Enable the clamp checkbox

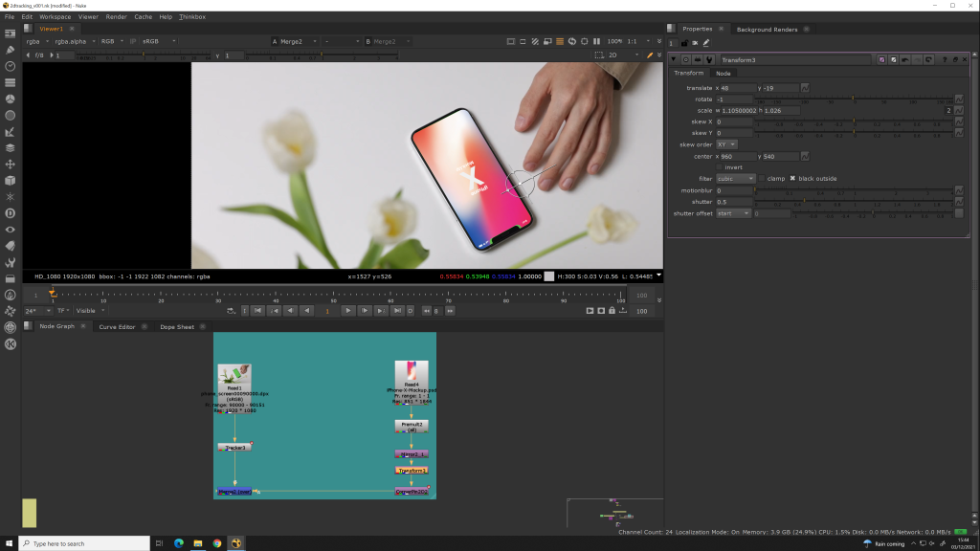762,179
